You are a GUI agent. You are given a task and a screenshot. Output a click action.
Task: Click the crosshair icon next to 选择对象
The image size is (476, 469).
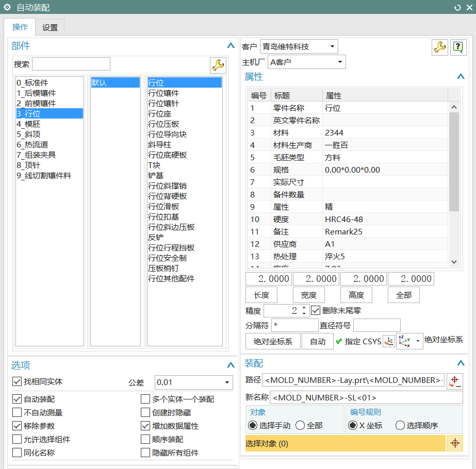pos(455,443)
